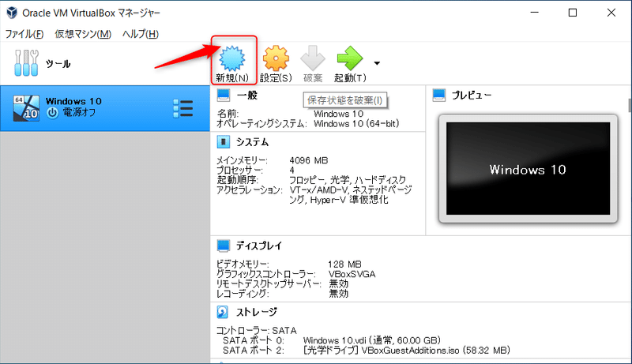
Task: Click the VBoxGuestAdditions.iso optical drive entry
Action: (407, 351)
